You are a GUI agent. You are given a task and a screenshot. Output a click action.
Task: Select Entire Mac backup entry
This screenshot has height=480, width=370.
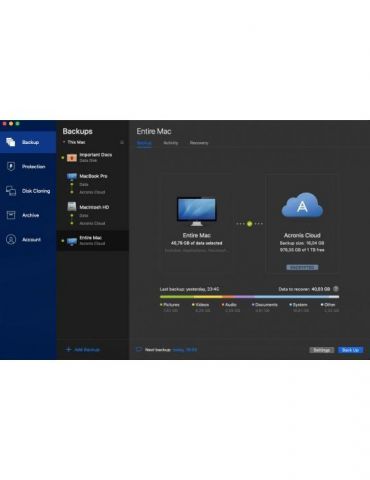click(x=93, y=240)
